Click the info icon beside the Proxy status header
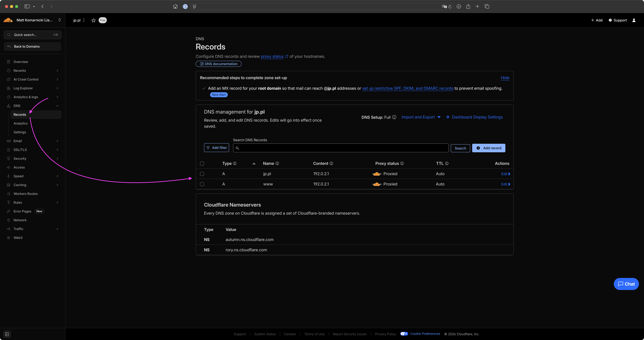 [x=402, y=163]
